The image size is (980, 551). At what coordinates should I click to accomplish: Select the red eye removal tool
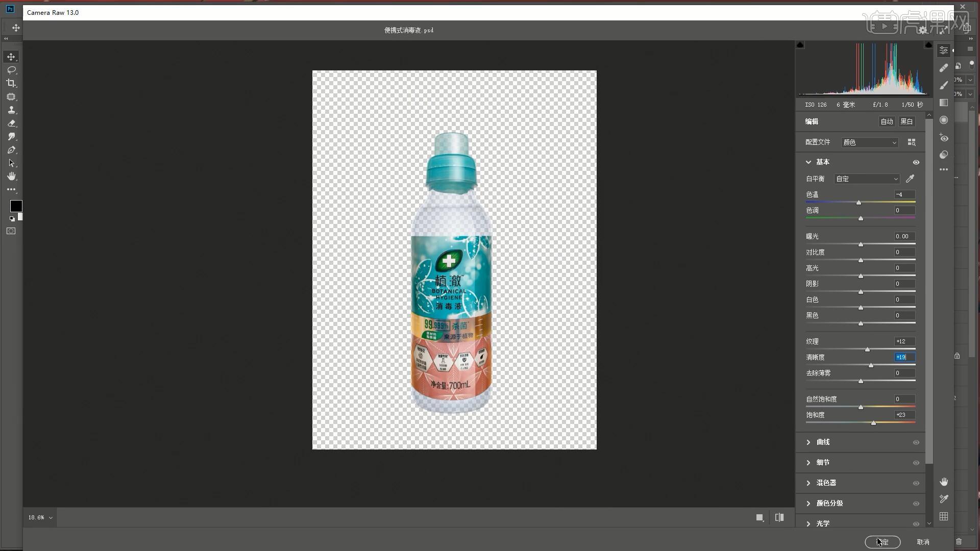pyautogui.click(x=944, y=138)
